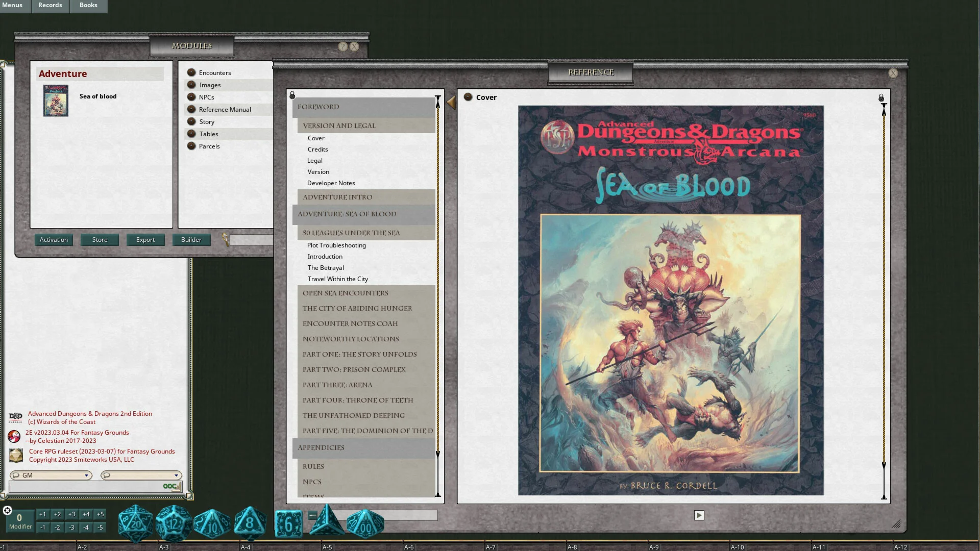Click the Export button

pyautogui.click(x=145, y=240)
